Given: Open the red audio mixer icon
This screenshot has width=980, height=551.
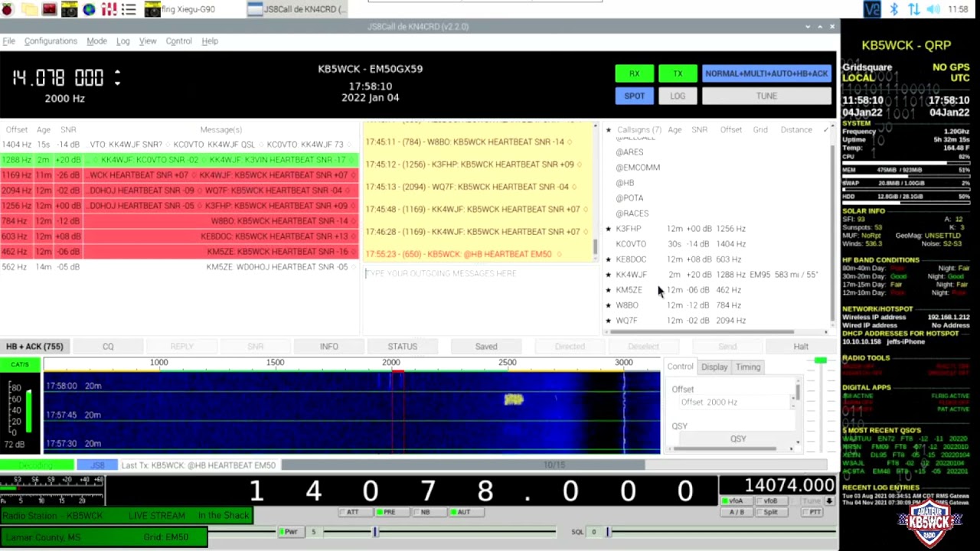Looking at the screenshot, I should (x=109, y=9).
